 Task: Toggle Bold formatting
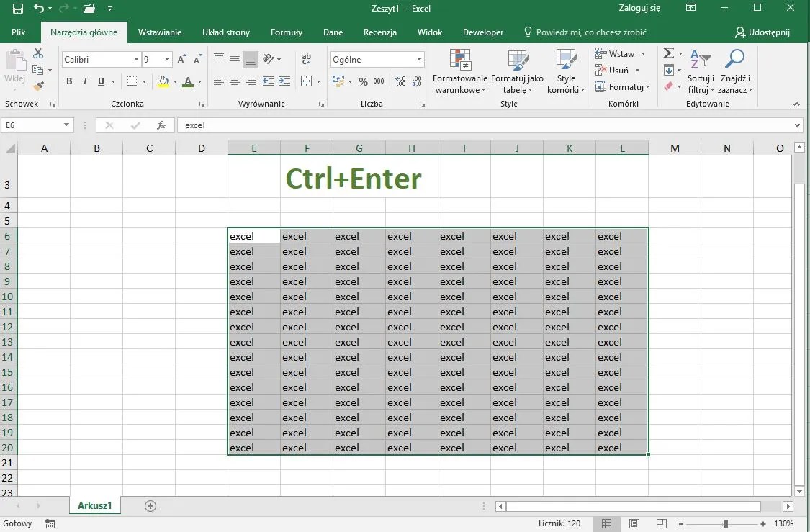tap(69, 81)
